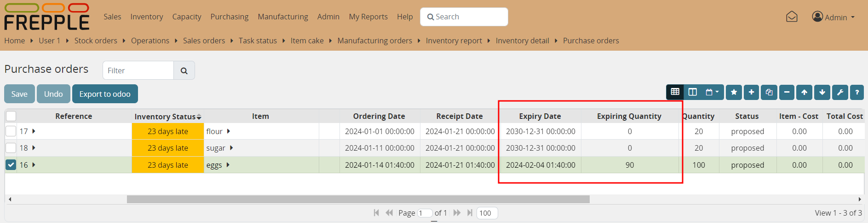Click the '23 days late' cell for flour
Image resolution: width=868 pixels, height=223 pixels.
(167, 131)
